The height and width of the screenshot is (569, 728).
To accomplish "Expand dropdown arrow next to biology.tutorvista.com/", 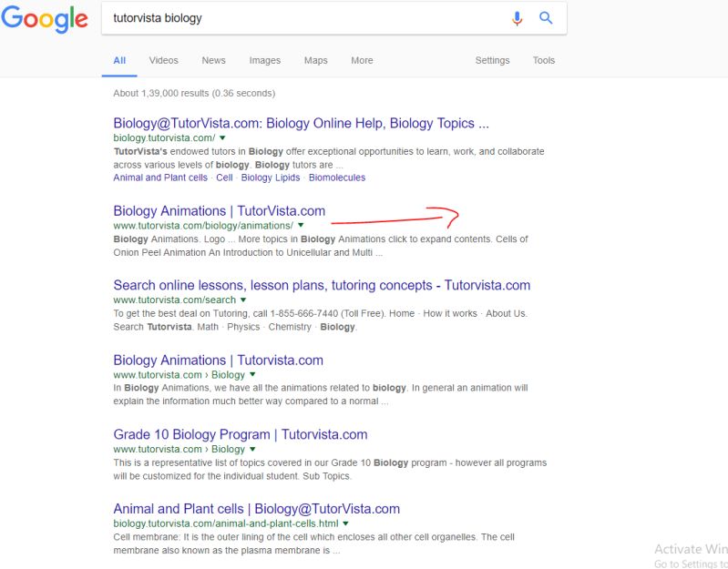I will click(222, 137).
